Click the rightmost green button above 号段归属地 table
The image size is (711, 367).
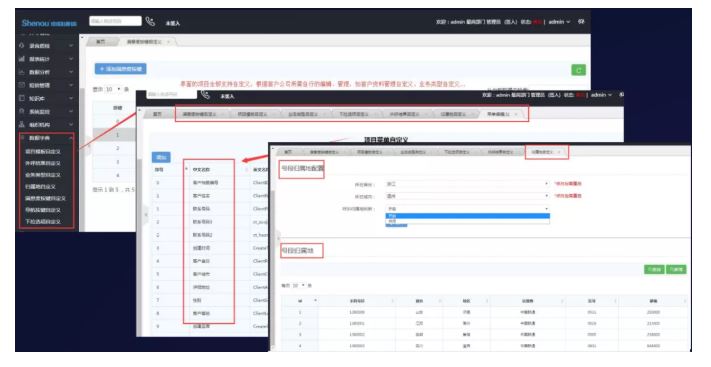click(676, 269)
